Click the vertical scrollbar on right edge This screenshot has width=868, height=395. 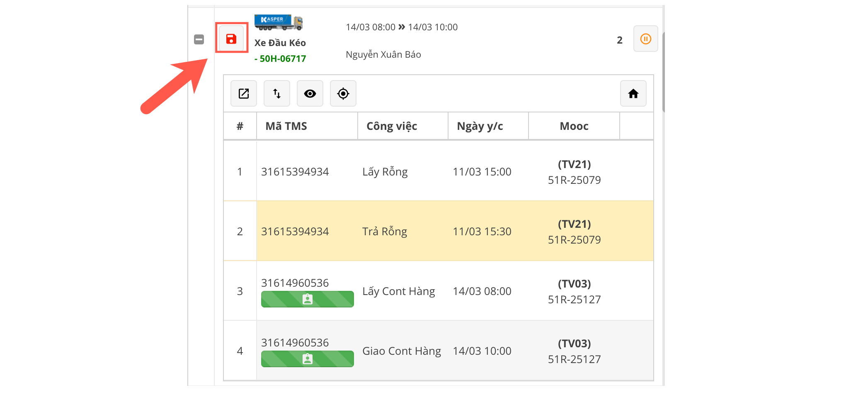click(663, 73)
